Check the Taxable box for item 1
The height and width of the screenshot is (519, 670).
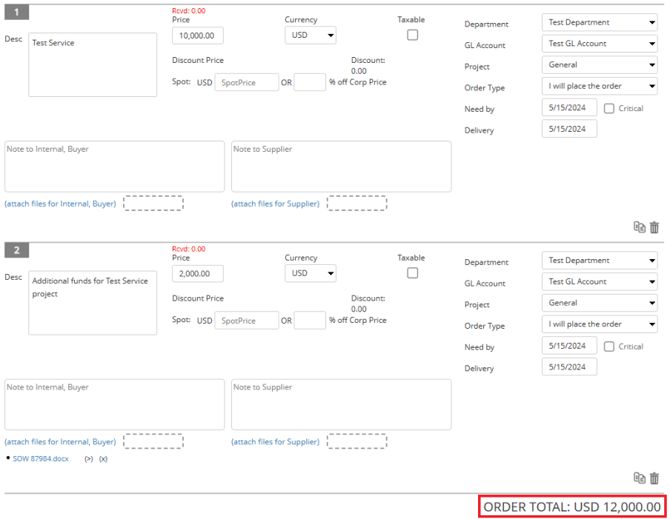(x=412, y=35)
